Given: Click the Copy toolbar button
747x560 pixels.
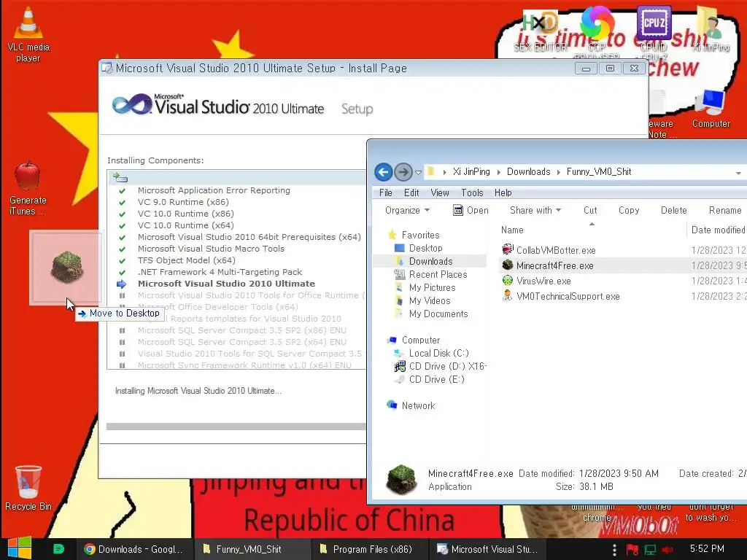Looking at the screenshot, I should coord(628,210).
